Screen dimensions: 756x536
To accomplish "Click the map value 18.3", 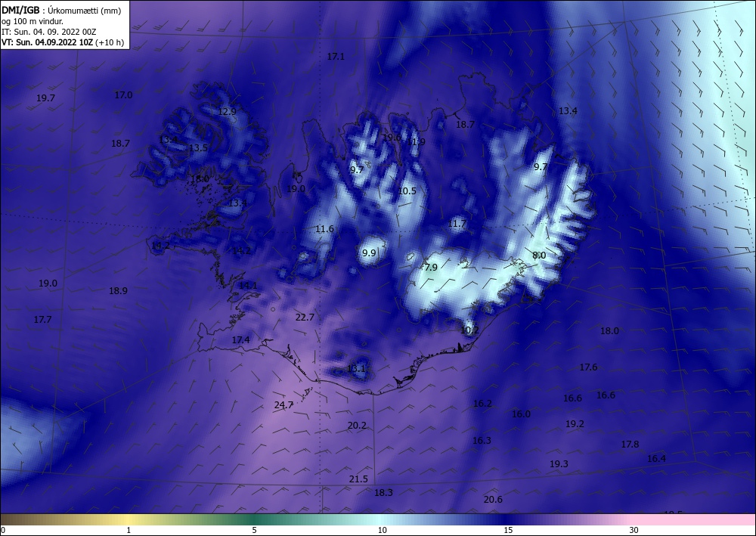I will pos(383,492).
